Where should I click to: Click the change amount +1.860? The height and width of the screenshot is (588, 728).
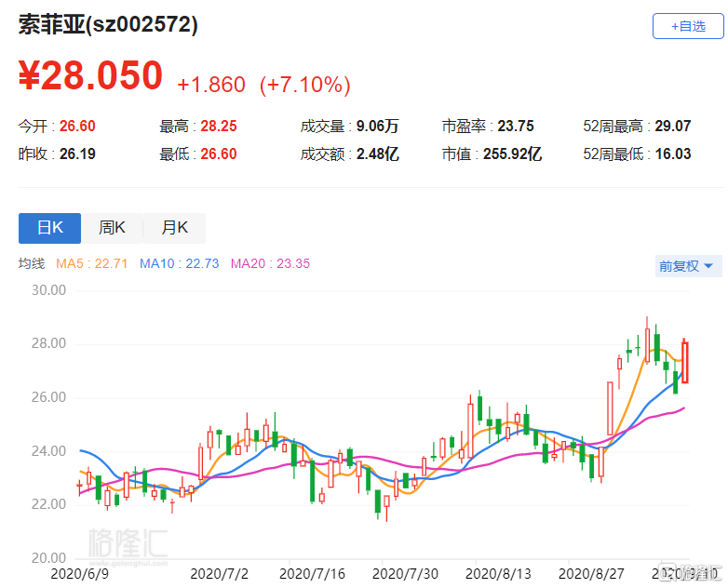pyautogui.click(x=211, y=85)
